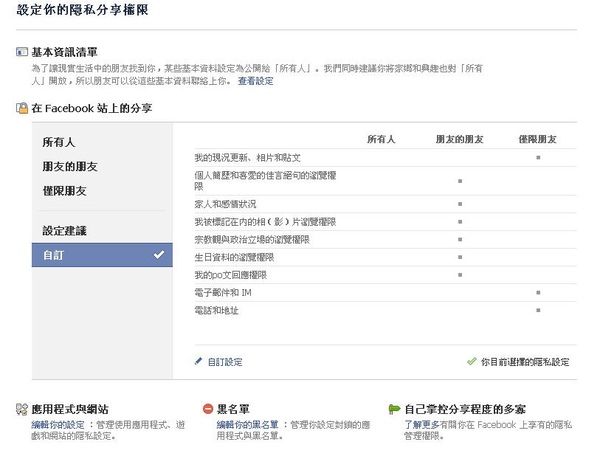600x456 pixels.
Task: Click the 基本資訊清單 section icon
Action: tap(22, 51)
